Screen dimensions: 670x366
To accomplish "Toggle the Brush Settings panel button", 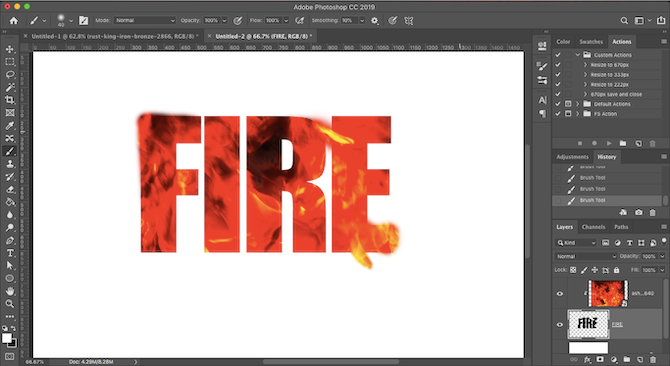I will 84,20.
